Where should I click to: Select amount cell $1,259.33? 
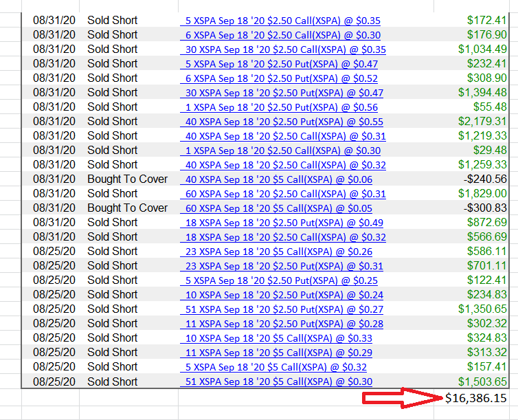point(482,164)
